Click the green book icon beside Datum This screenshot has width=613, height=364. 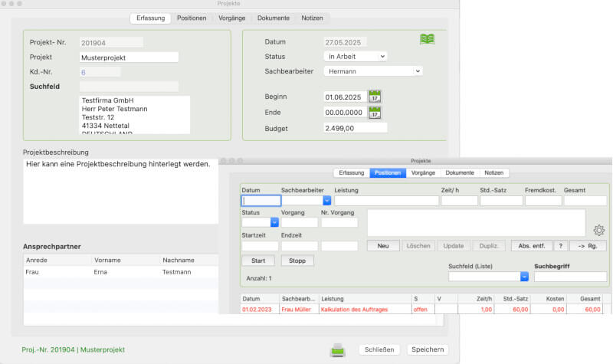tap(427, 39)
